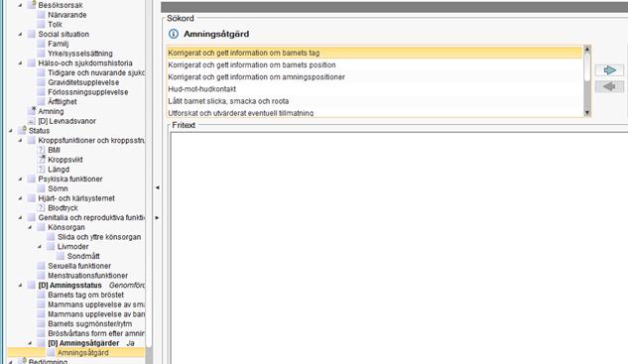Click the Sondmått item icon

[61, 256]
